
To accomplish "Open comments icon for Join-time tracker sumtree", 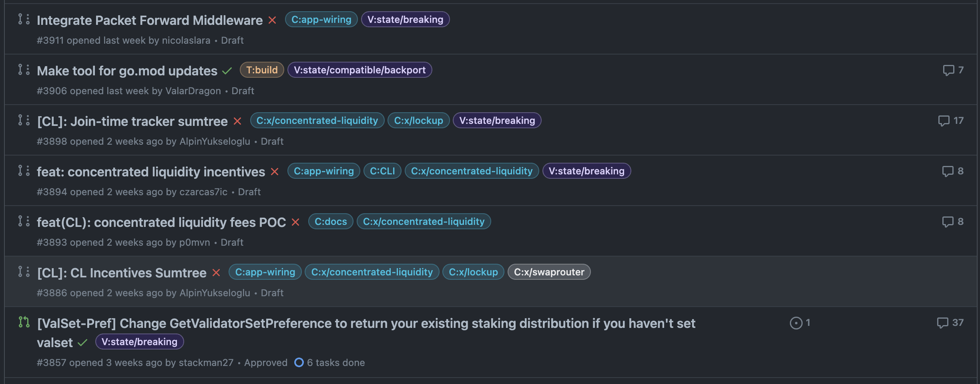I will (x=944, y=121).
